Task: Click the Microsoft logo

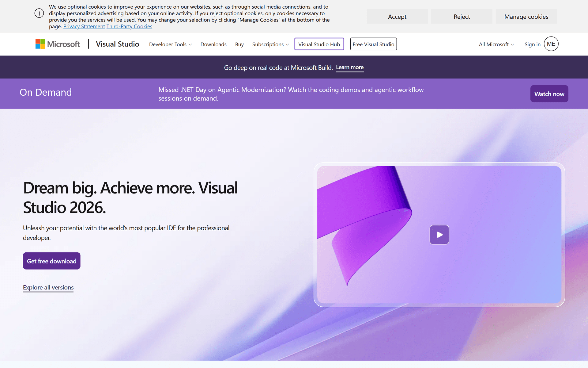Action: [58, 44]
